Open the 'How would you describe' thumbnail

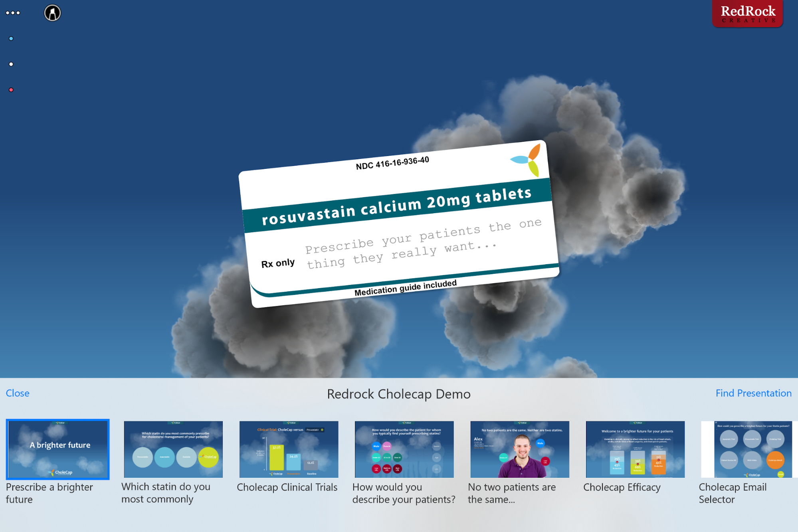click(x=404, y=449)
